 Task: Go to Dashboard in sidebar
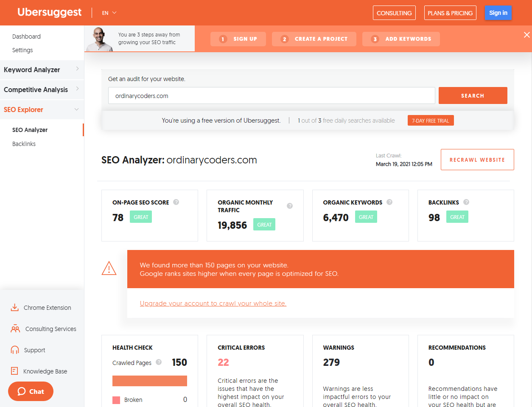point(26,36)
